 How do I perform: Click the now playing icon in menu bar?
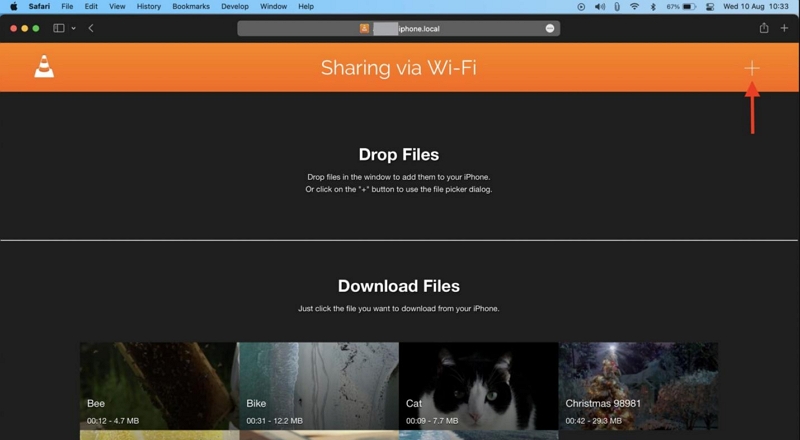581,7
